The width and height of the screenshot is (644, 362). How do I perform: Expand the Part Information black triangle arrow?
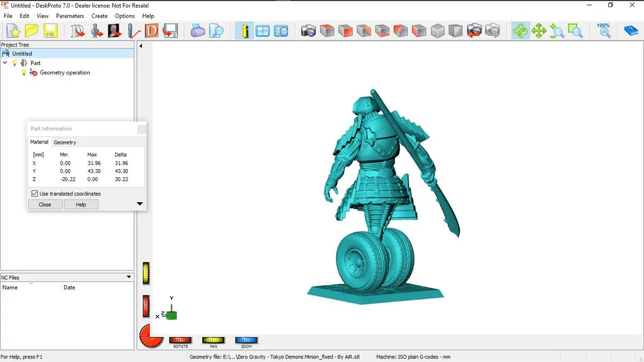[140, 204]
